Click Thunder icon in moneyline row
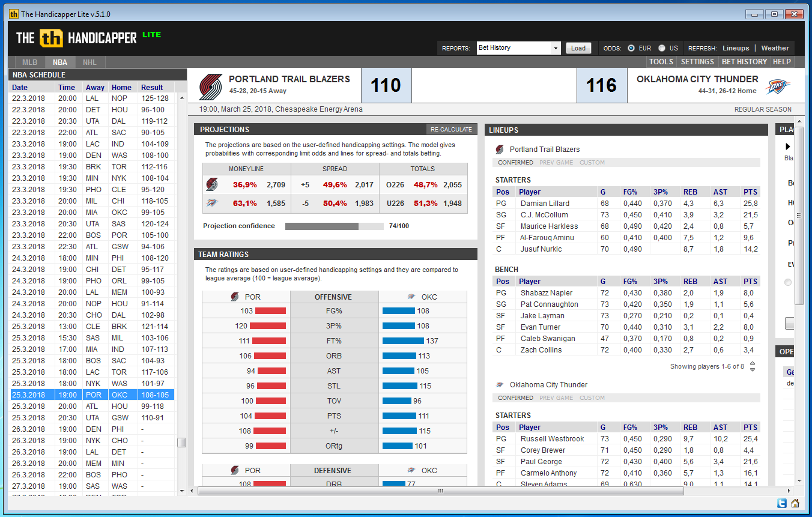This screenshot has width=812, height=517. (211, 204)
